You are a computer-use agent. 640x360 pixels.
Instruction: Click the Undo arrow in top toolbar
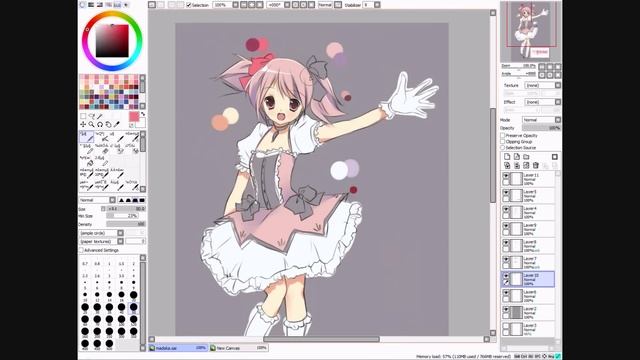coord(152,5)
